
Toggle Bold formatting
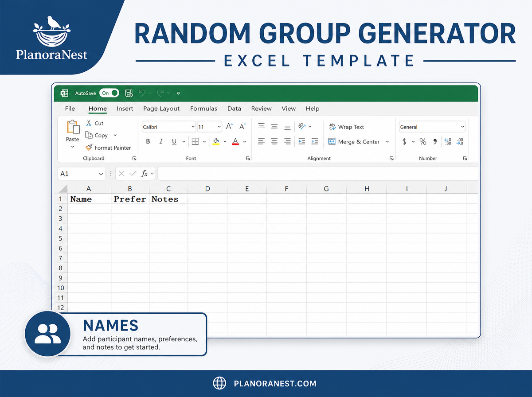point(148,141)
